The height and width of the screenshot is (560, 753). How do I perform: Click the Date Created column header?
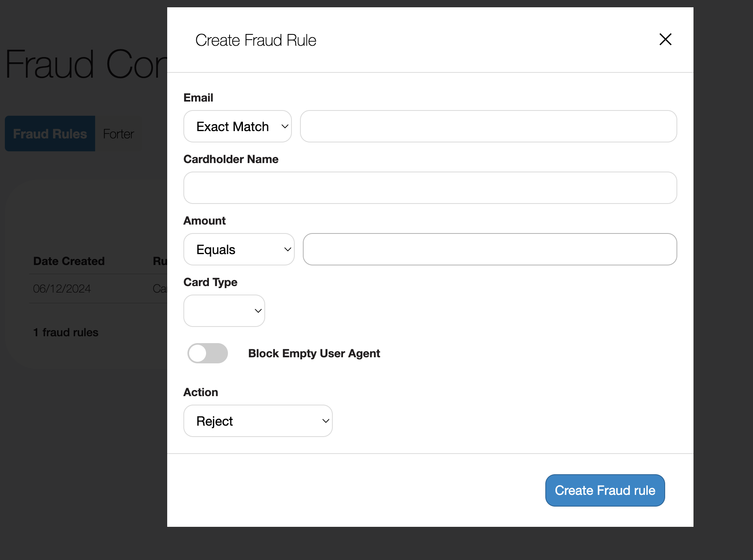coord(69,261)
